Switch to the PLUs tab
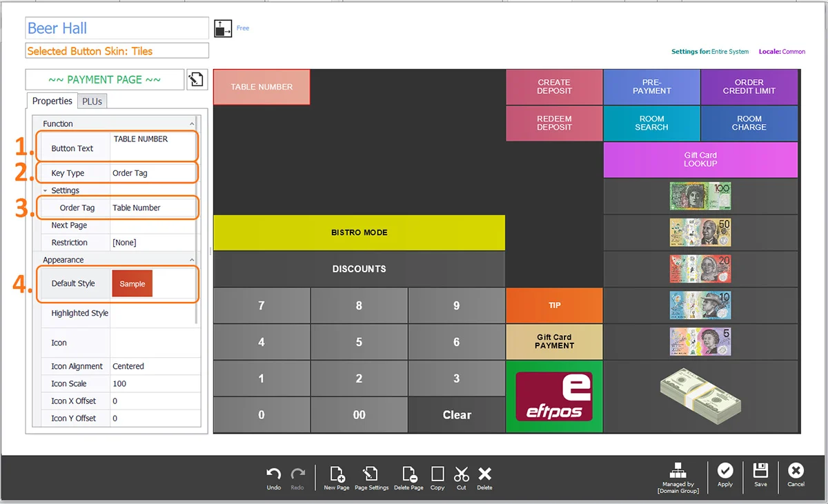This screenshot has width=828, height=504. coord(92,101)
